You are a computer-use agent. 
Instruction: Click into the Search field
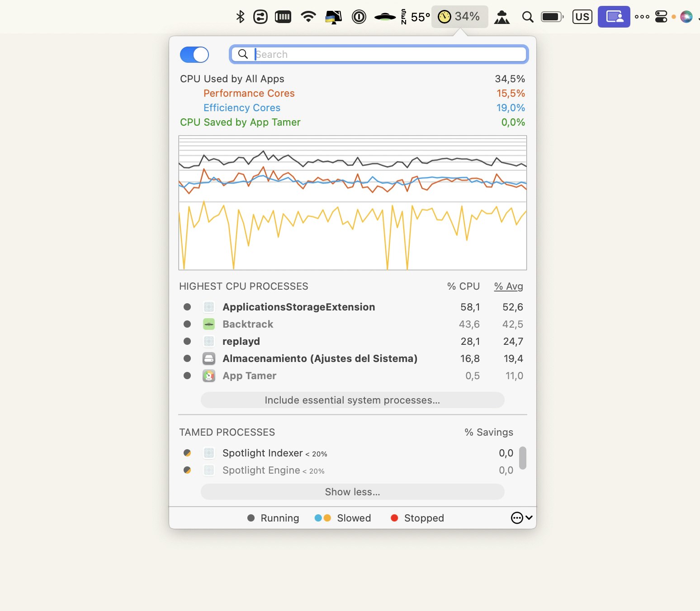pyautogui.click(x=379, y=55)
